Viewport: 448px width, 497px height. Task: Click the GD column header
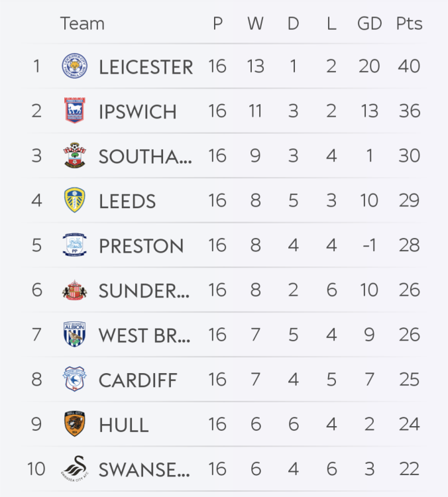(x=369, y=24)
